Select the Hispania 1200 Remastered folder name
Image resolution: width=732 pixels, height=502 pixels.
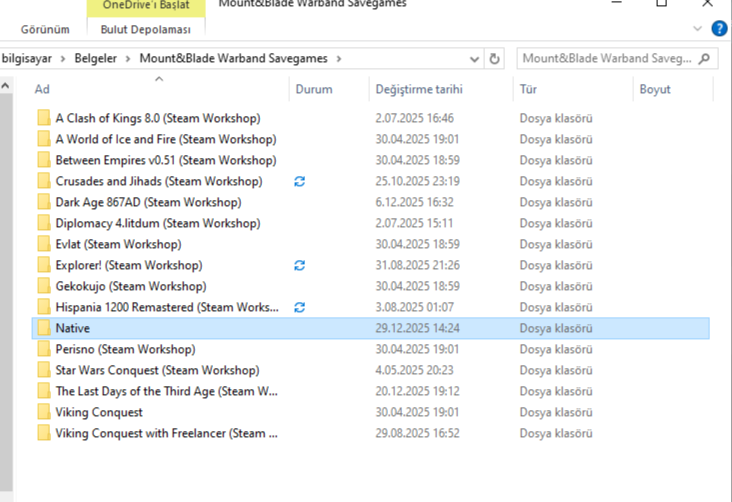tap(167, 307)
